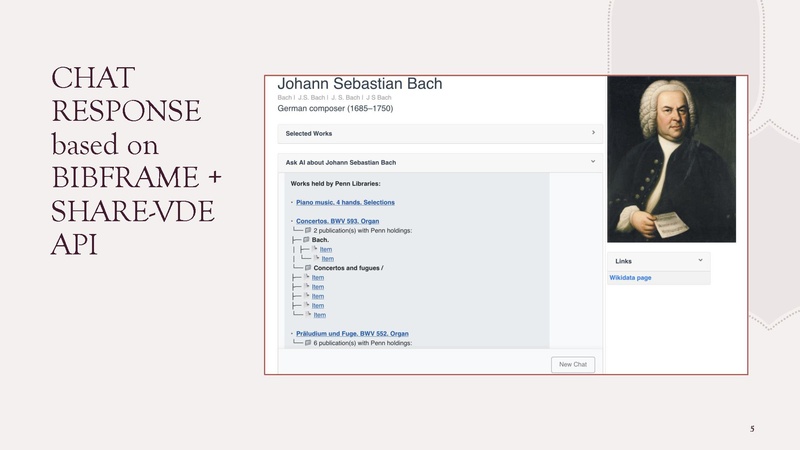
Task: Click the book icon beside the Bach. publication
Action: pyautogui.click(x=306, y=240)
